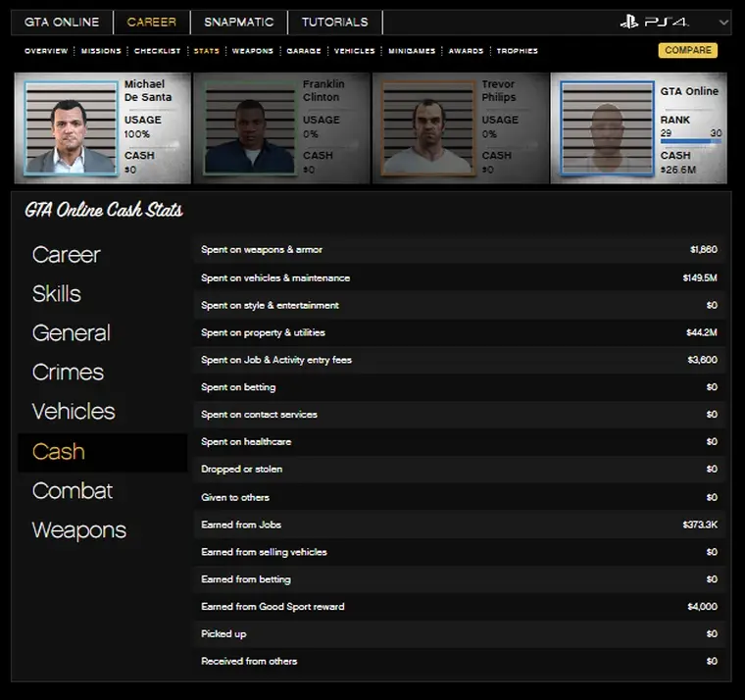Open Crimes stats category
745x700 pixels.
click(68, 373)
